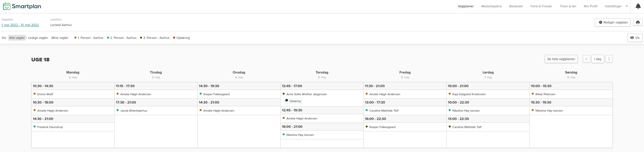Click Locked Aarhus location text
Image resolution: width=644 pixels, height=152 pixels.
[x=61, y=25]
